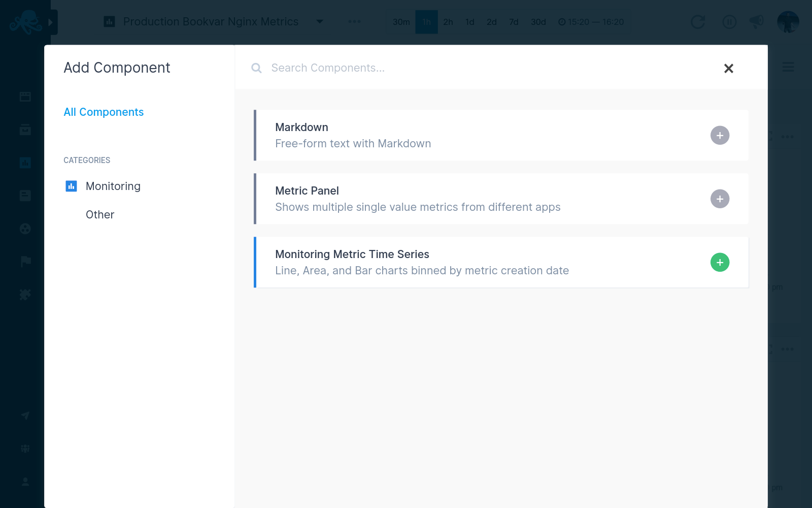The height and width of the screenshot is (508, 812).
Task: Open sidebar monitoring chart icon
Action: pyautogui.click(x=25, y=163)
